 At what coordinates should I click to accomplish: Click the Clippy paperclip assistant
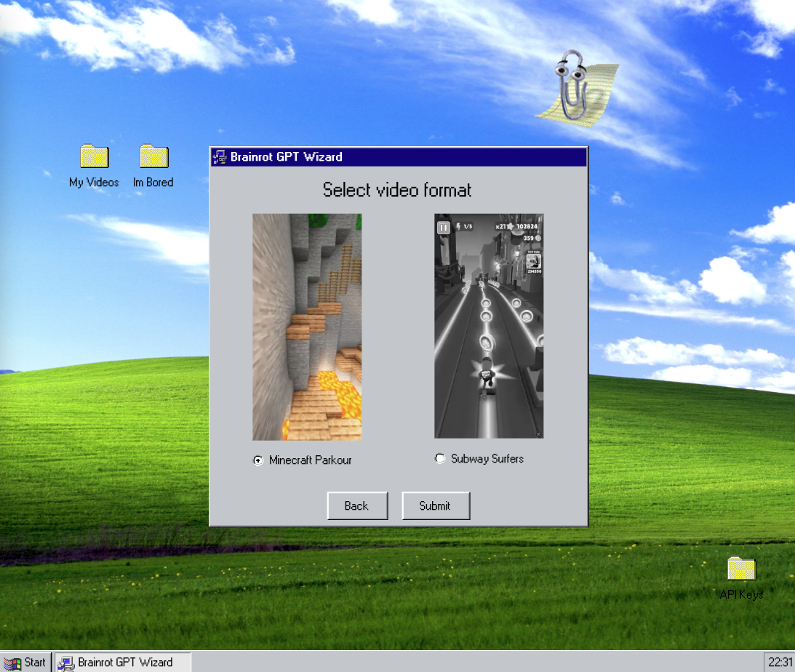click(x=578, y=88)
